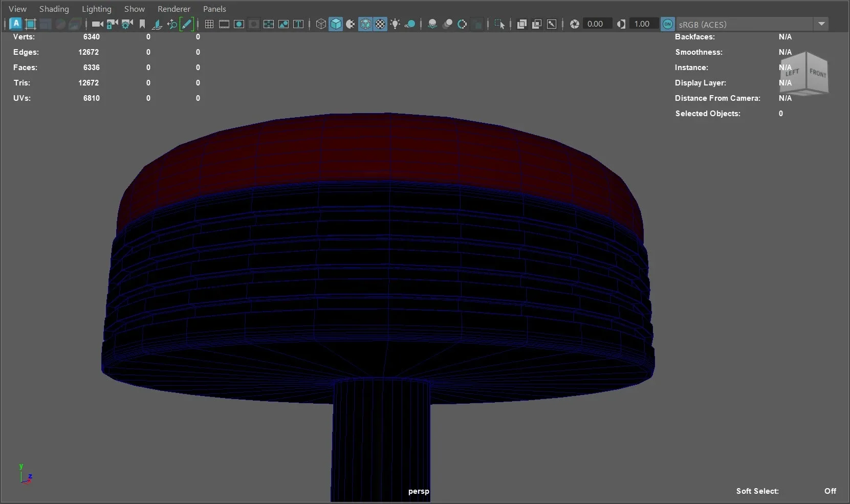Open the View menu
The height and width of the screenshot is (504, 850).
[17, 9]
